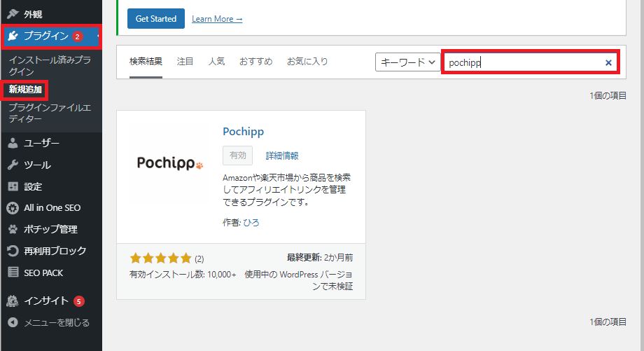The height and width of the screenshot is (351, 644).
Task: Click the Get Started button
Action: 155,18
